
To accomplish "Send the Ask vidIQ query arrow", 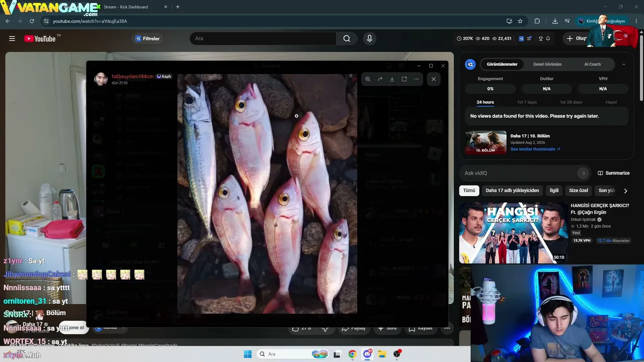I will click(584, 173).
